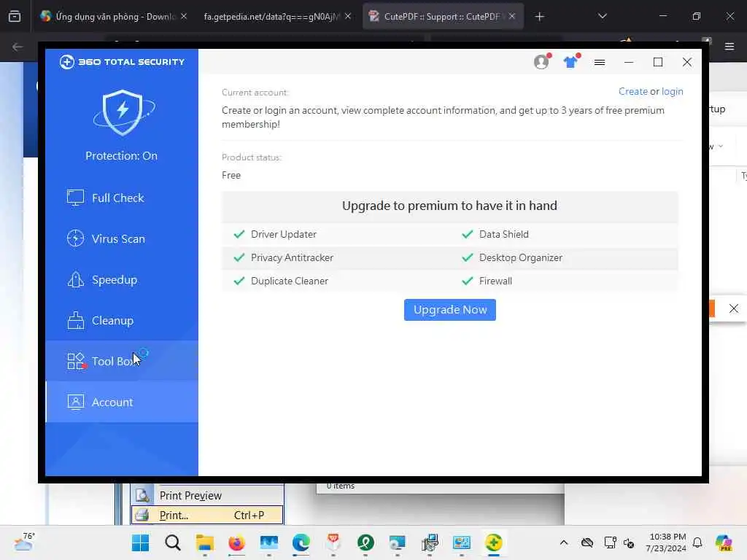This screenshot has width=747, height=560.
Task: Dismiss the orange popup with X
Action: click(734, 308)
